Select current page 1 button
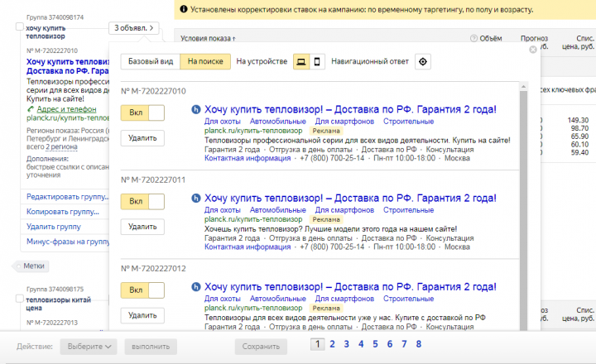 318,344
